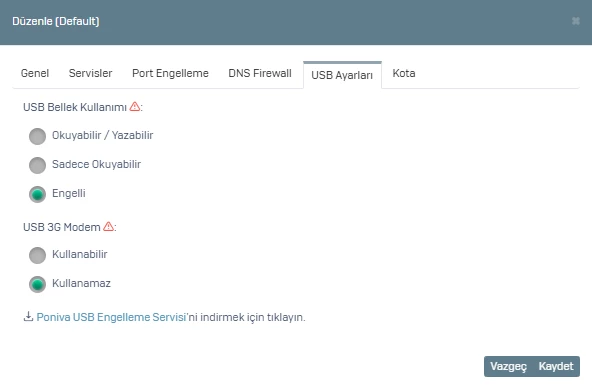Select the Engelli radio button

tap(37, 194)
